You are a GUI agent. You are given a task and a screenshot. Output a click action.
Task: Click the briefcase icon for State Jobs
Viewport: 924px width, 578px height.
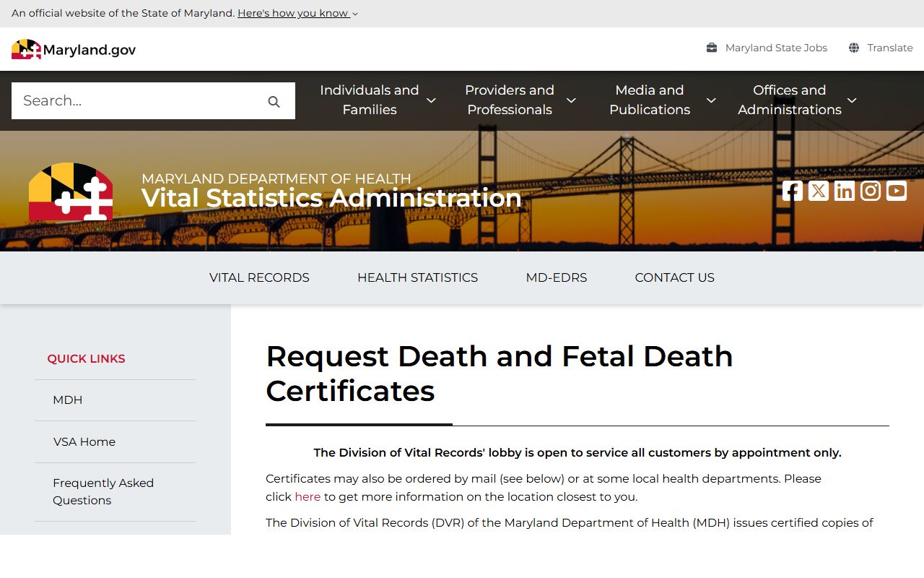712,48
